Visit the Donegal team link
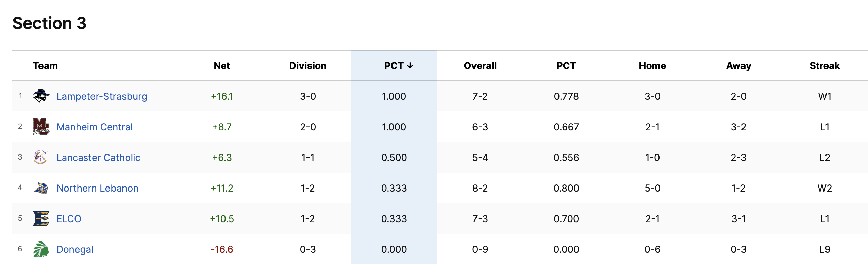The image size is (868, 277). pyautogui.click(x=75, y=249)
